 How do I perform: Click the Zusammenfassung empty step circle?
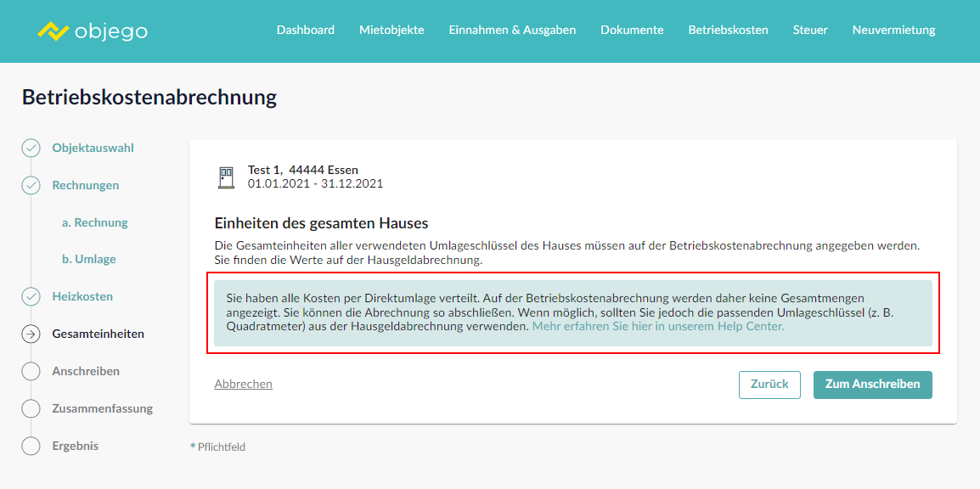pyautogui.click(x=31, y=408)
